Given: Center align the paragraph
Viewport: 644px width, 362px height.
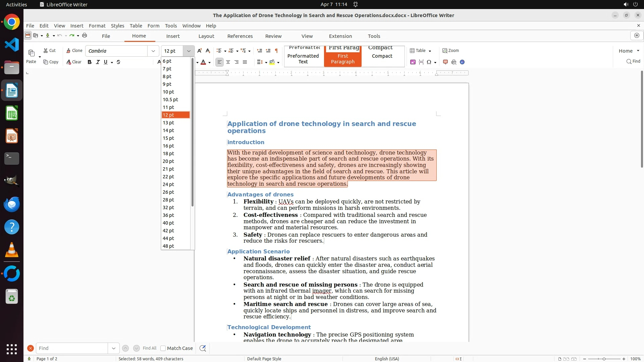Looking at the screenshot, I should point(228,62).
